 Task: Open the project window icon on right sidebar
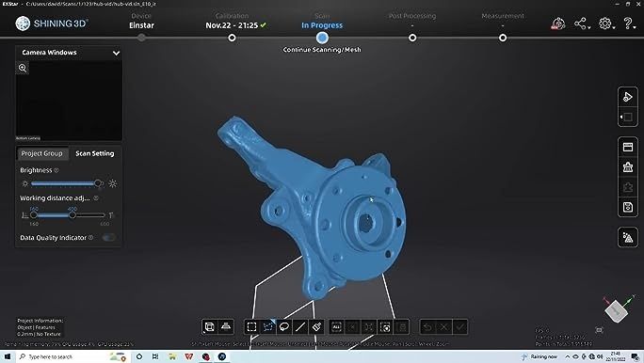[628, 147]
